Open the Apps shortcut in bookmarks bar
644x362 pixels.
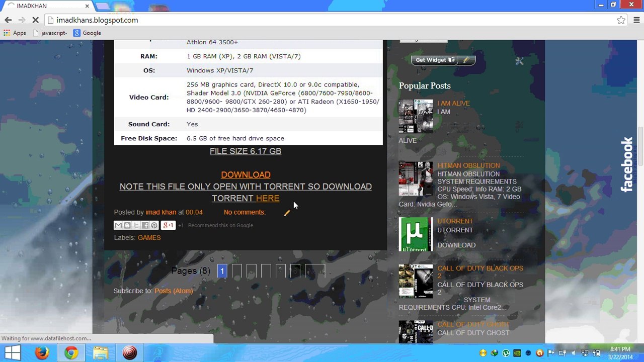(x=15, y=33)
